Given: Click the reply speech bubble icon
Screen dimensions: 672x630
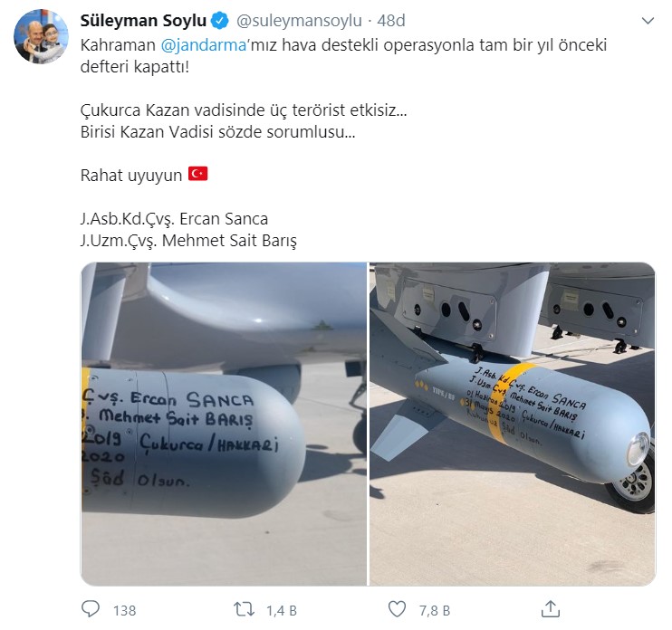Looking at the screenshot, I should pyautogui.click(x=91, y=609).
